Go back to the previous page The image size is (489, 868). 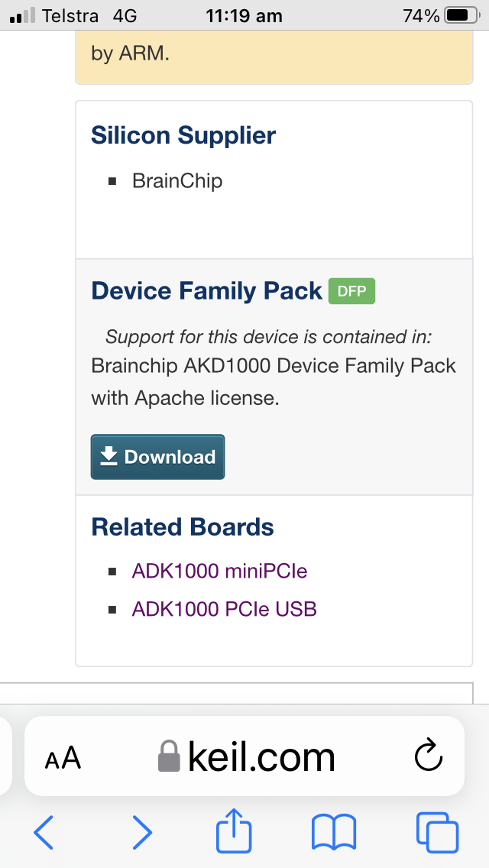[44, 831]
